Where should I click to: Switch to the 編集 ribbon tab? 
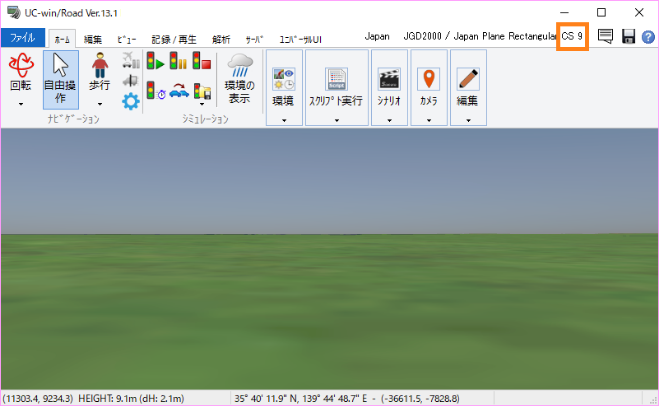92,40
